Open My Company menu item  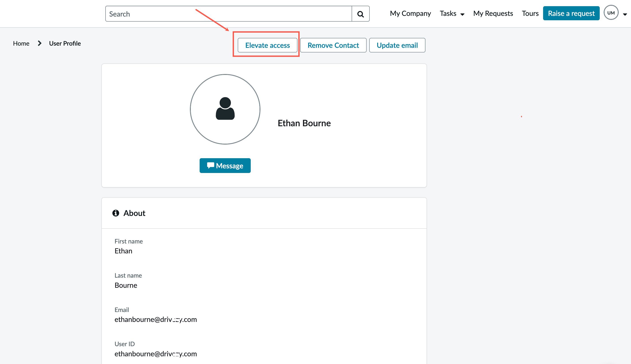tap(410, 13)
